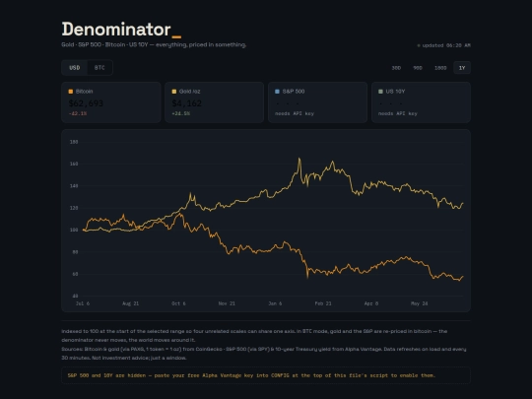Screen dimensions: 532x399
Task: Click the 'Jul 6' date label
Action: pos(83,303)
